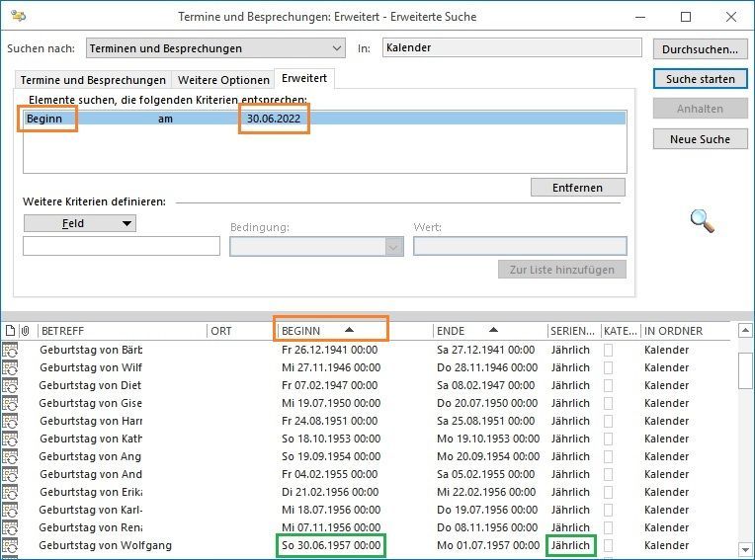Select the Erweitert tab

[304, 78]
